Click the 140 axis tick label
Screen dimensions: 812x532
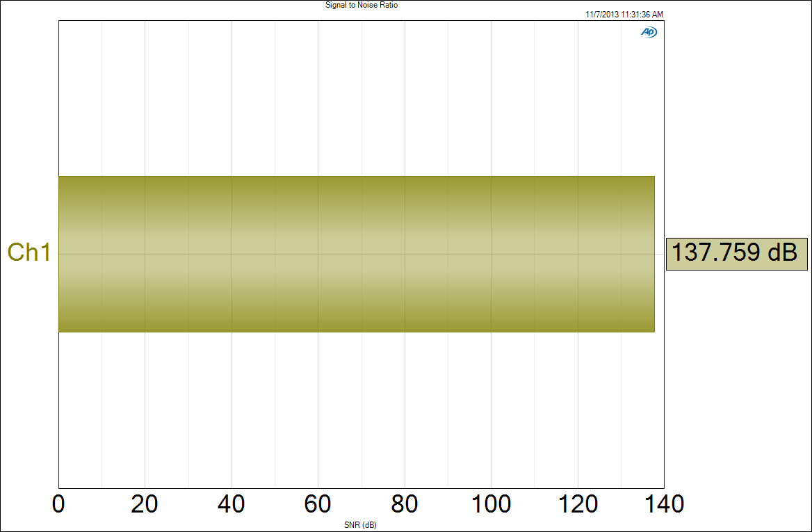[x=664, y=503]
